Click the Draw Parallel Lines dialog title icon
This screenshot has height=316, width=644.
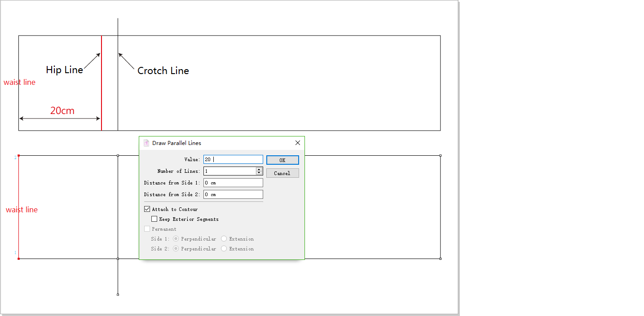(x=146, y=143)
